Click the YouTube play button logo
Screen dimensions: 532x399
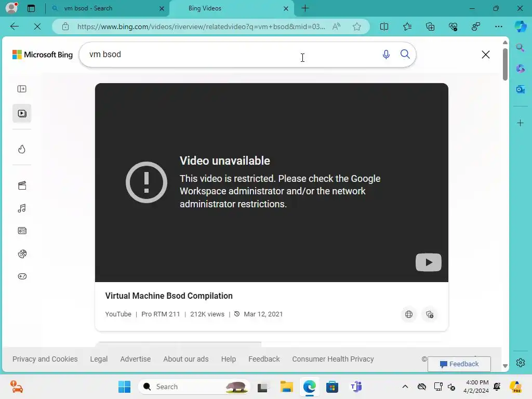pyautogui.click(x=429, y=262)
